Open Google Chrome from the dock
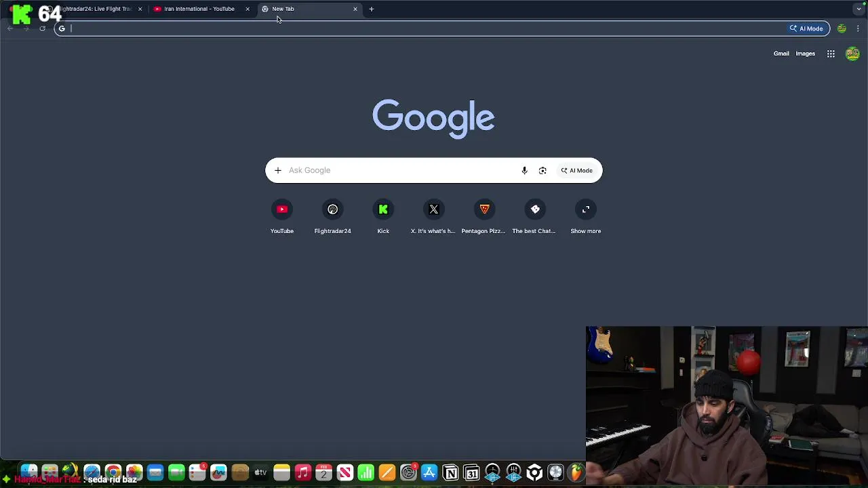Viewport: 868px width, 488px height. pyautogui.click(x=113, y=472)
